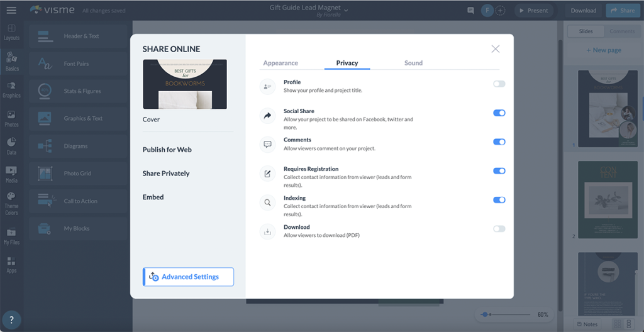
Task: Expand Publish for Web section
Action: [167, 150]
